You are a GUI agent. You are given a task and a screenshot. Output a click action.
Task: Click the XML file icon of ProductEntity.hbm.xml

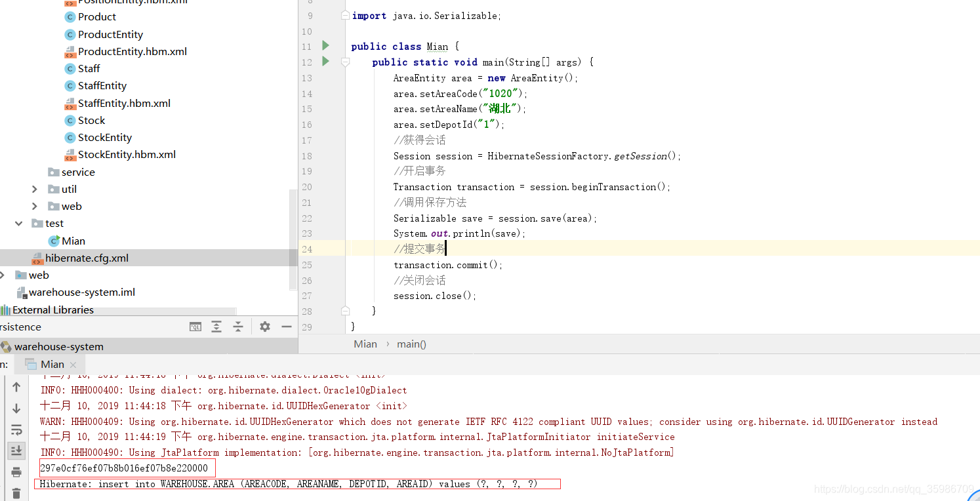(x=70, y=52)
